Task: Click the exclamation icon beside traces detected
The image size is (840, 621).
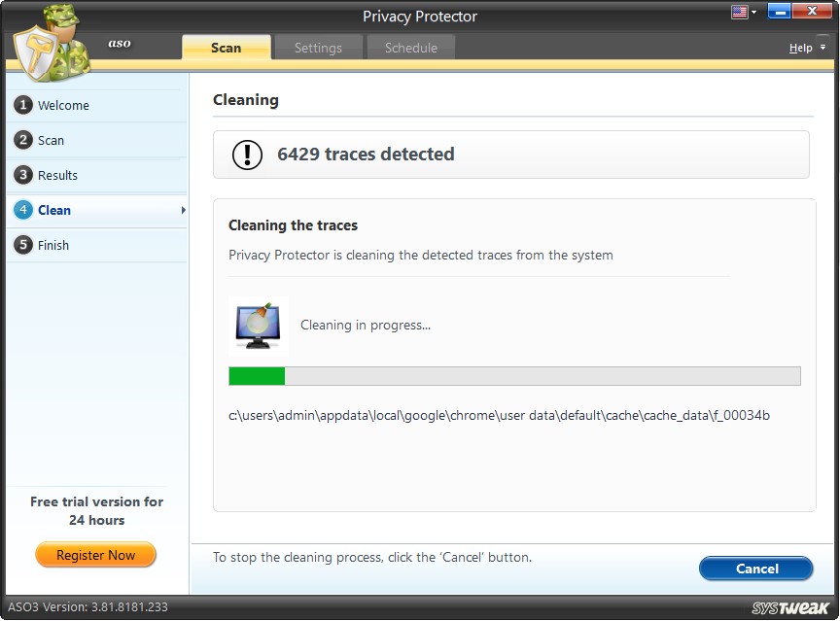Action: 246,154
